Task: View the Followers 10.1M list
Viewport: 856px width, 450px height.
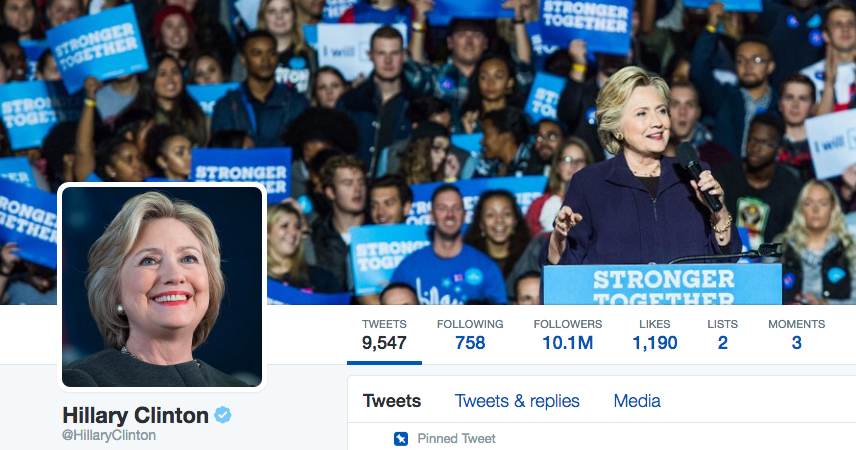Action: pos(568,335)
